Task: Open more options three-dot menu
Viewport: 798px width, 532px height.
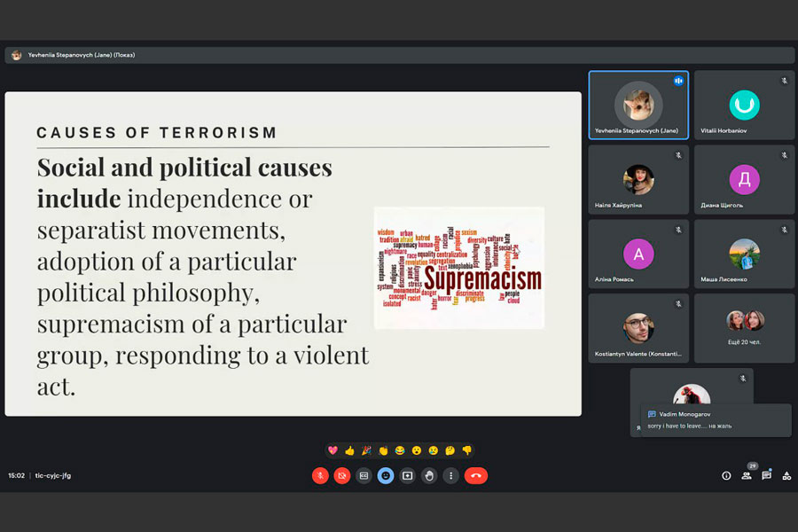Action: (x=451, y=475)
